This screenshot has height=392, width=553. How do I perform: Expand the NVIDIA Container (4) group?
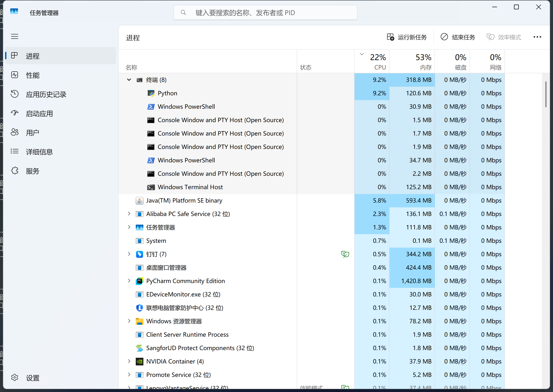click(x=129, y=361)
